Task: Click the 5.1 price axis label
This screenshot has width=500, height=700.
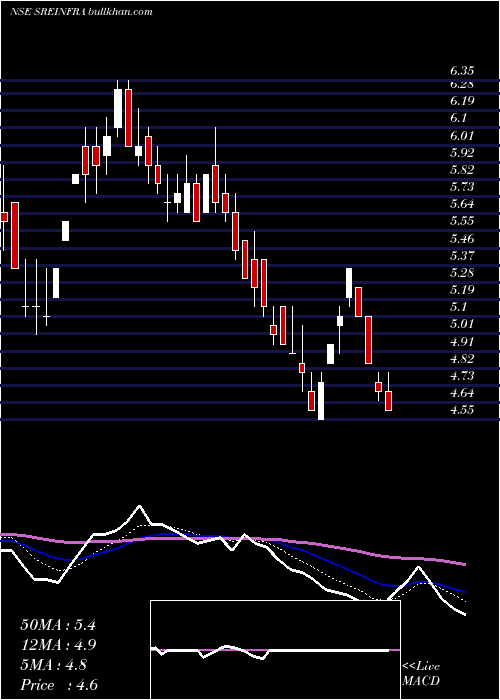Action: pos(458,307)
